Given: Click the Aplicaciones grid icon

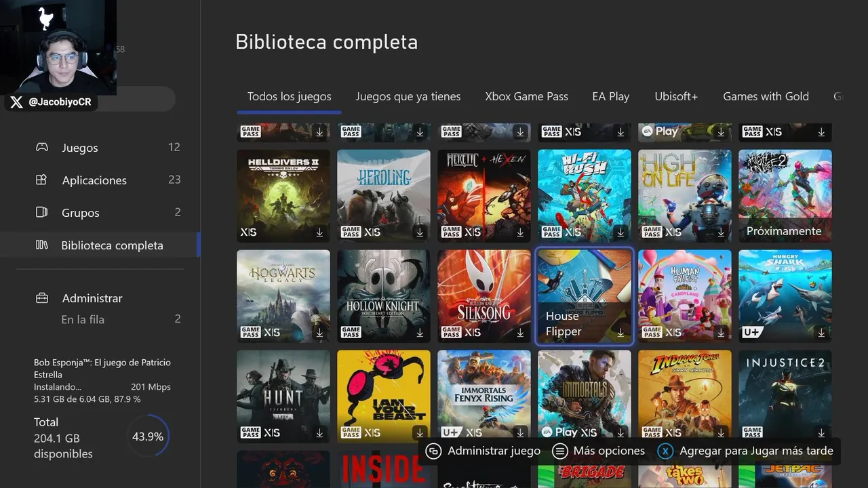Looking at the screenshot, I should coord(41,180).
